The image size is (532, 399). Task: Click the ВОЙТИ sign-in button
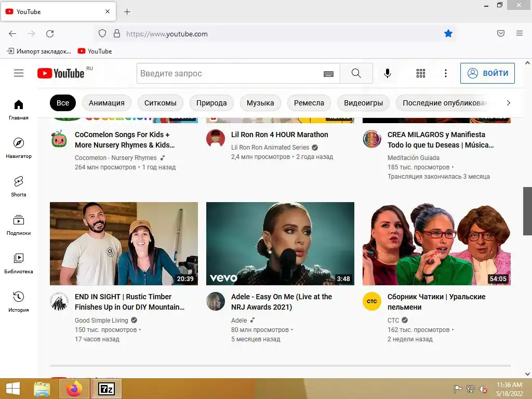click(x=487, y=73)
